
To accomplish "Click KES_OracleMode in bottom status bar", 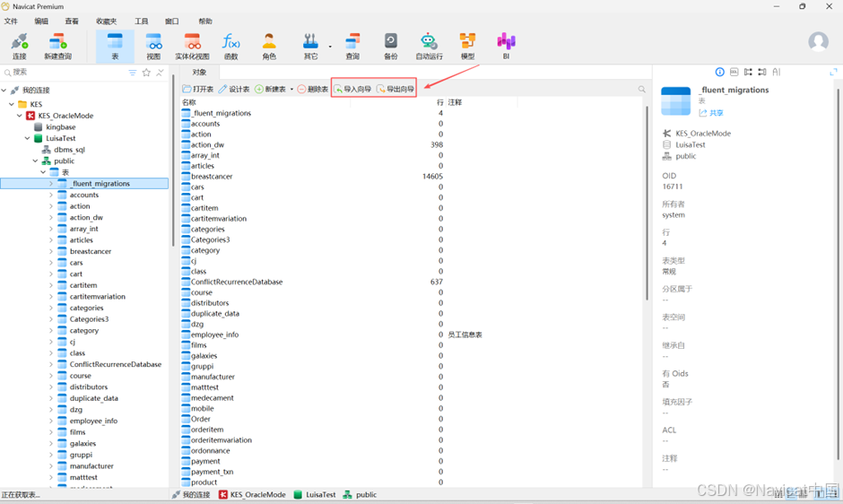I will pyautogui.click(x=252, y=495).
